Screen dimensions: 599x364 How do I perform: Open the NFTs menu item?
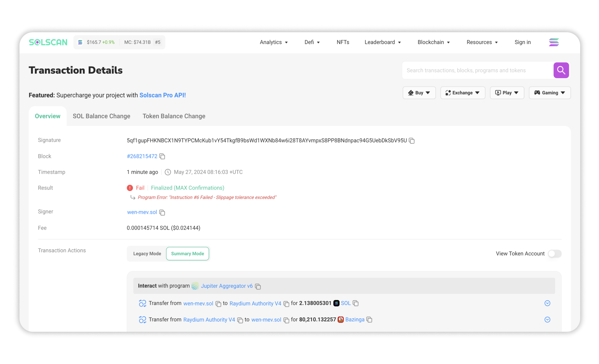(343, 42)
